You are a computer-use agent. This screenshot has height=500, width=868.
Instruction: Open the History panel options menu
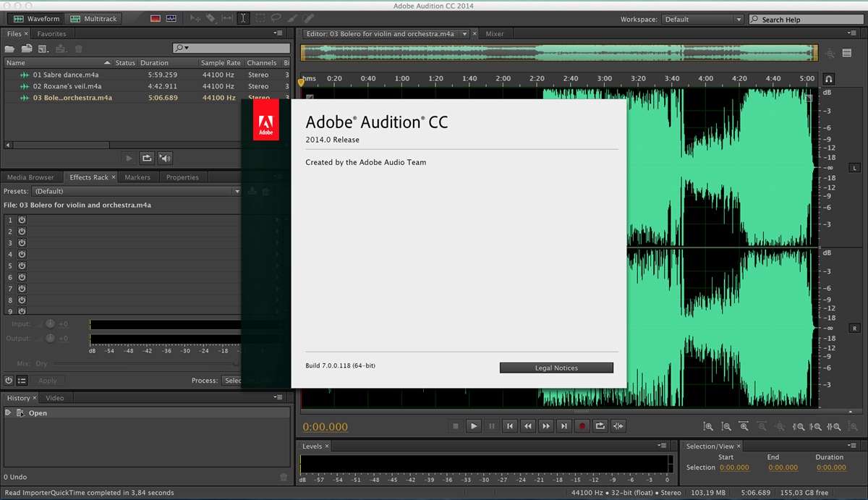point(278,397)
